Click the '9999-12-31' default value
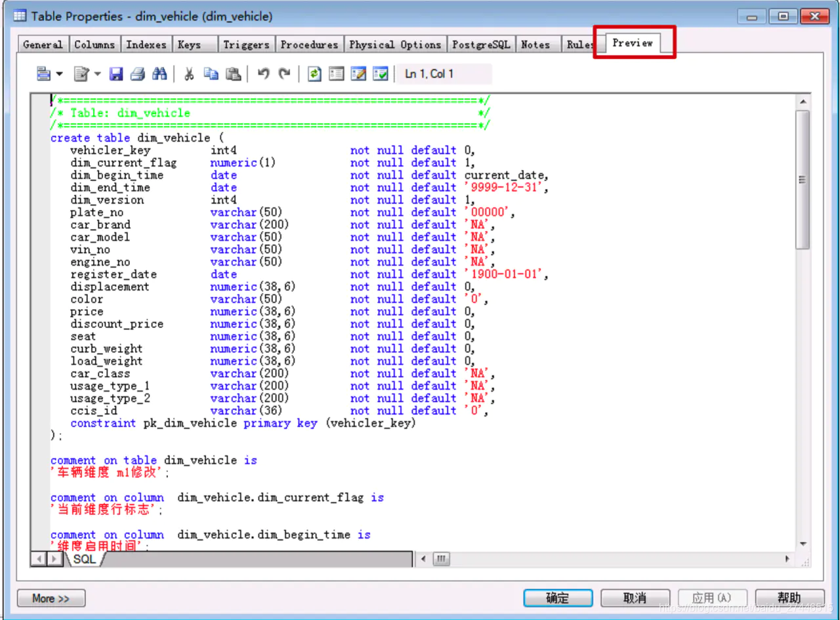840x620 pixels. click(x=504, y=188)
